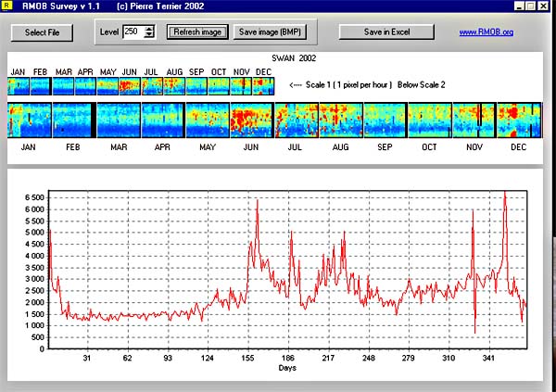Click the RMOB app icon in title bar
This screenshot has height=392, width=556.
click(x=6, y=6)
